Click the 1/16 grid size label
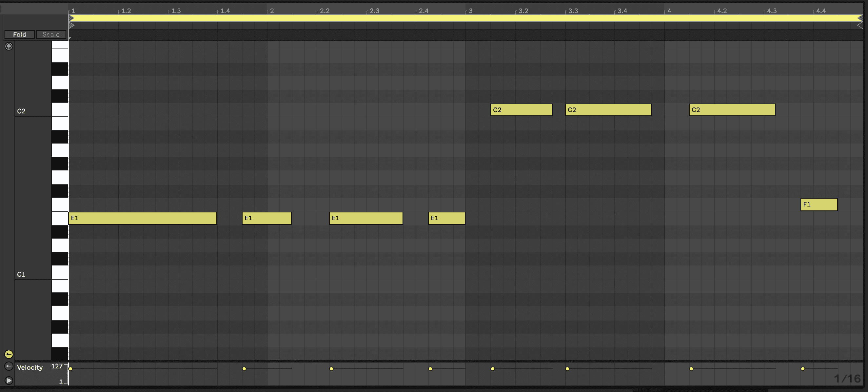This screenshot has height=392, width=868. 847,379
